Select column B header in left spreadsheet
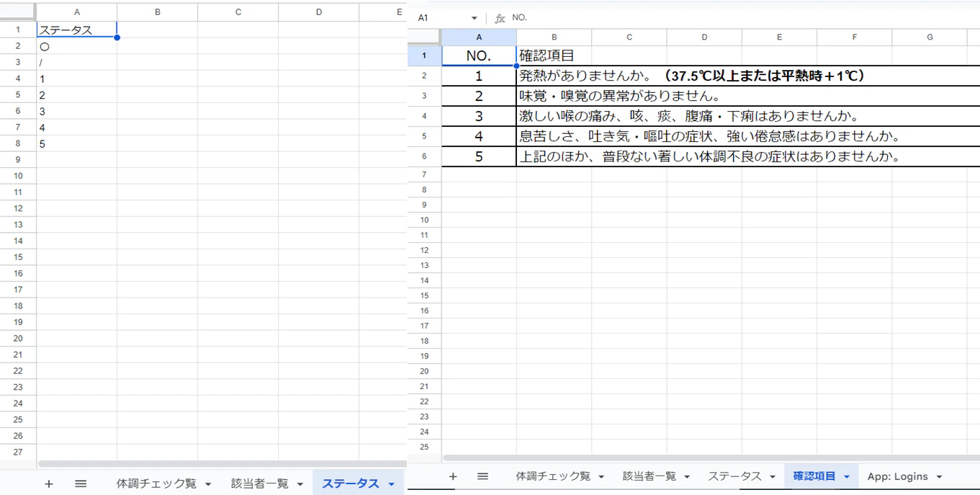Screen dimensions: 980x495 tap(158, 12)
